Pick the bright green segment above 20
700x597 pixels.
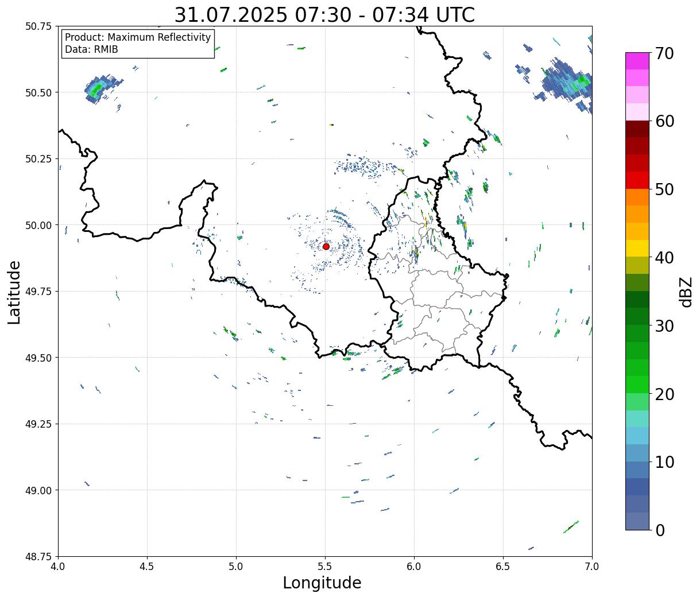click(x=637, y=384)
